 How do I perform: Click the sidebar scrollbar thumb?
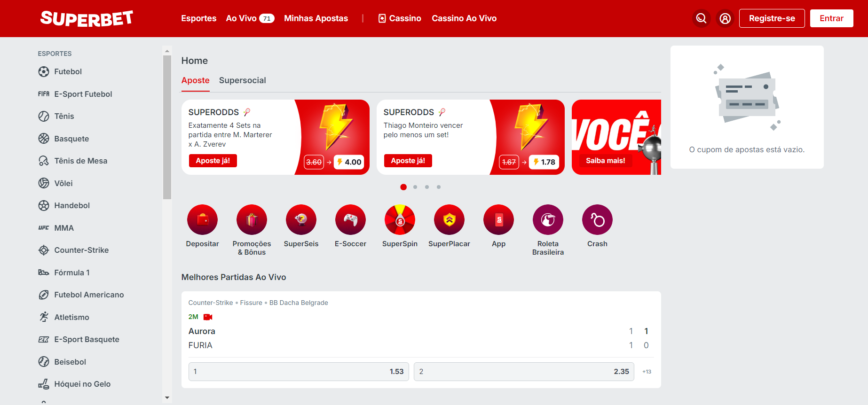click(x=167, y=127)
